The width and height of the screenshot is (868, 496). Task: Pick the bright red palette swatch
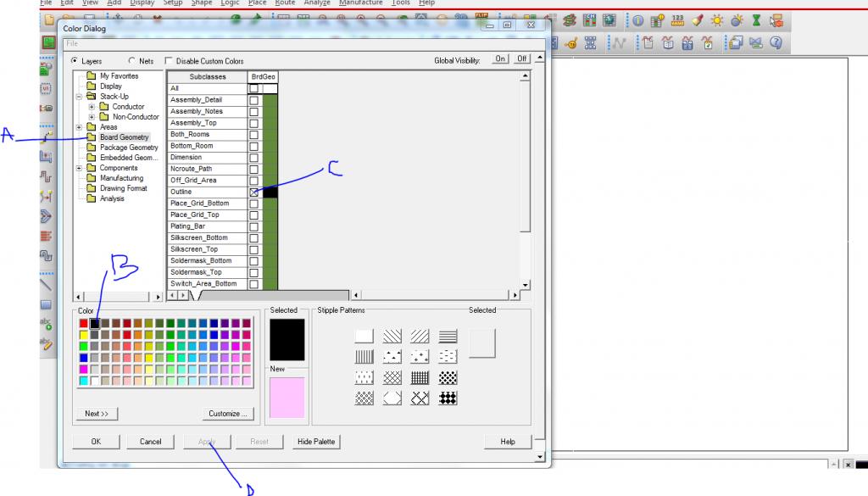[x=84, y=323]
